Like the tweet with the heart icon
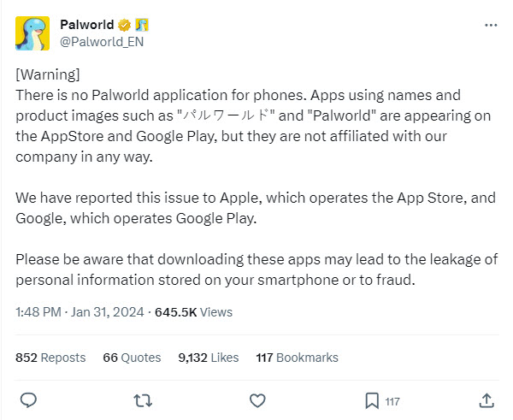513x420 pixels. [x=257, y=400]
